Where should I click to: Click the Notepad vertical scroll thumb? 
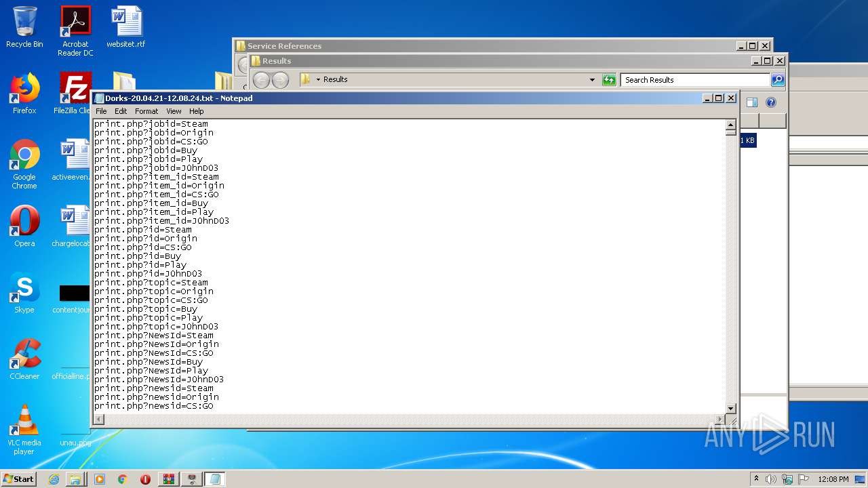(731, 133)
